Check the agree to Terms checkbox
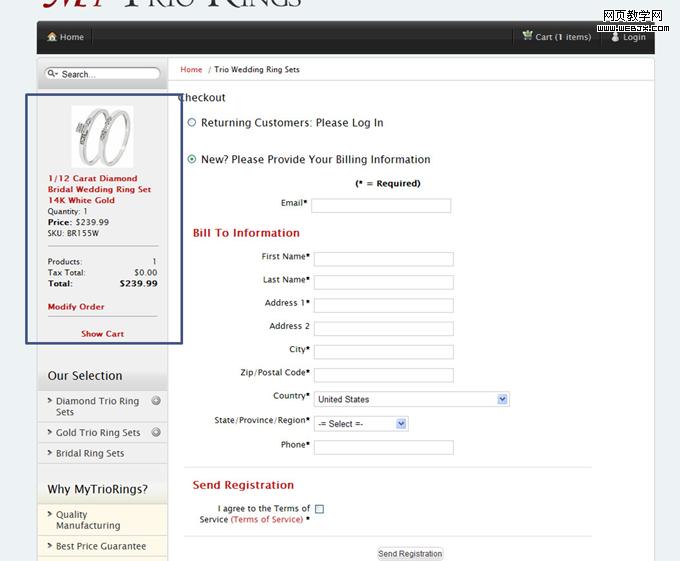Image resolution: width=680 pixels, height=561 pixels. (319, 509)
